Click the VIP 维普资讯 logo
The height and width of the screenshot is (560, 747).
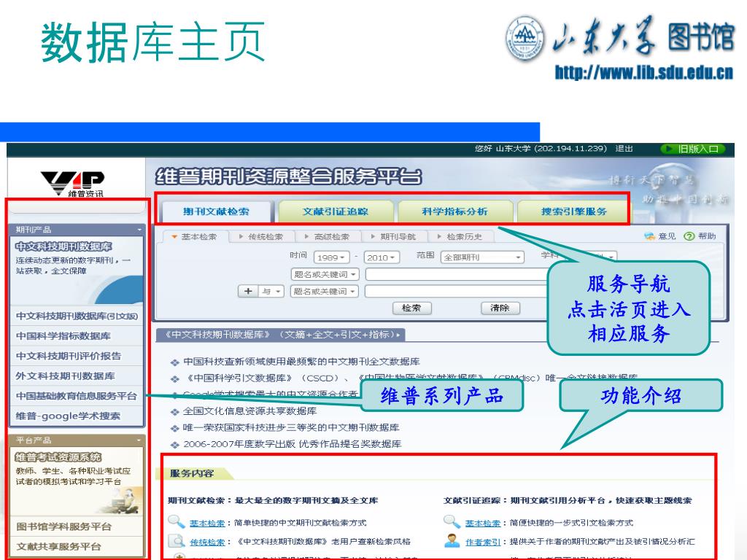(73, 184)
